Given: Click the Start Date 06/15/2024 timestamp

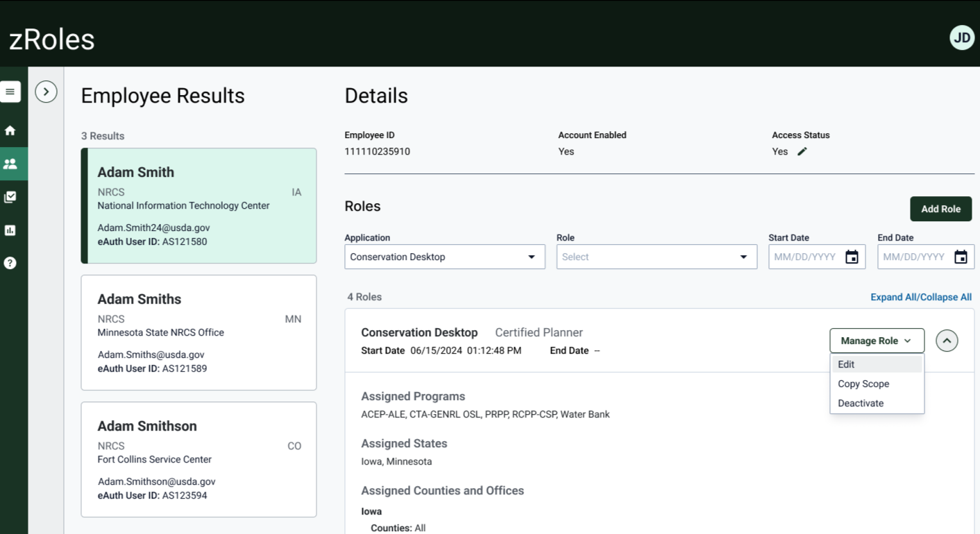Looking at the screenshot, I should (x=465, y=350).
